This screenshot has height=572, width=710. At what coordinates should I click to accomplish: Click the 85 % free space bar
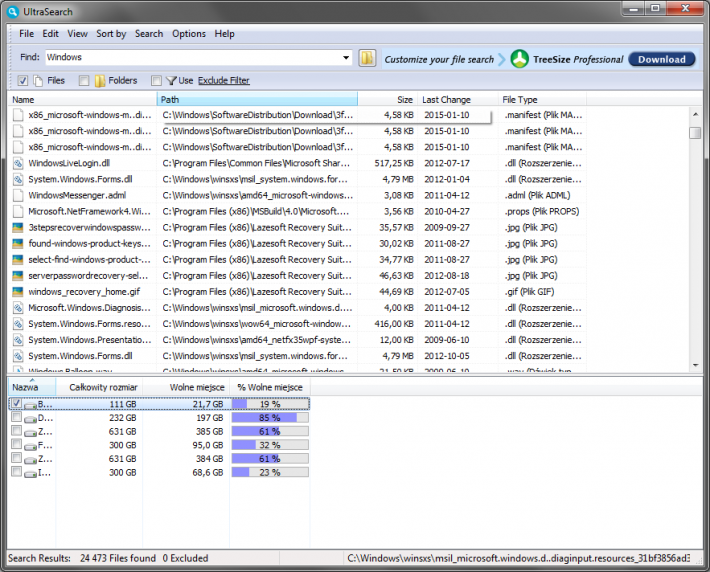pos(270,418)
